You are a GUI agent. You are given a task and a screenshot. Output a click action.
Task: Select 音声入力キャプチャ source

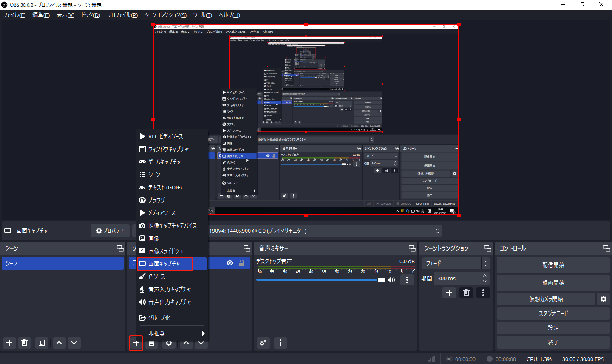pyautogui.click(x=172, y=289)
